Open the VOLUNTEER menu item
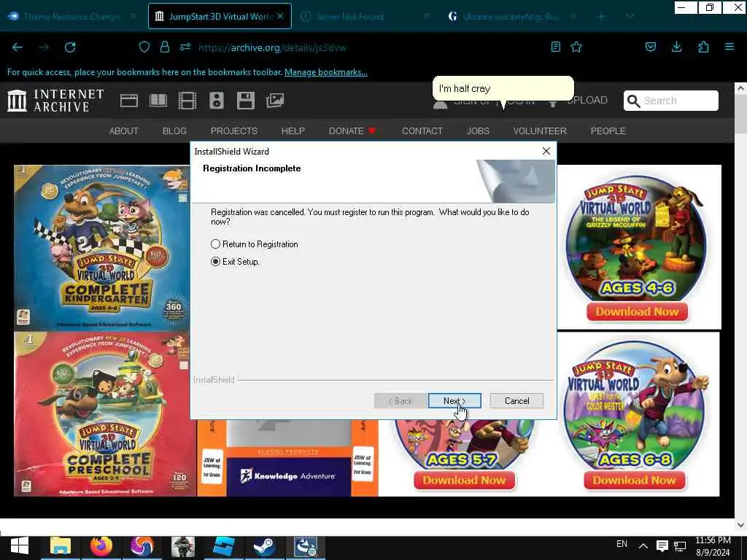Viewport: 747px width, 560px height. coord(540,131)
